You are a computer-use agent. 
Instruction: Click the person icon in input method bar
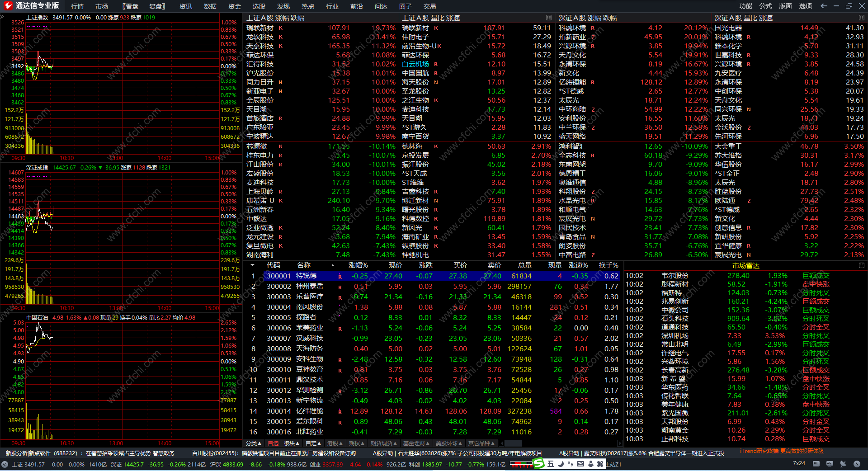[x=590, y=464]
